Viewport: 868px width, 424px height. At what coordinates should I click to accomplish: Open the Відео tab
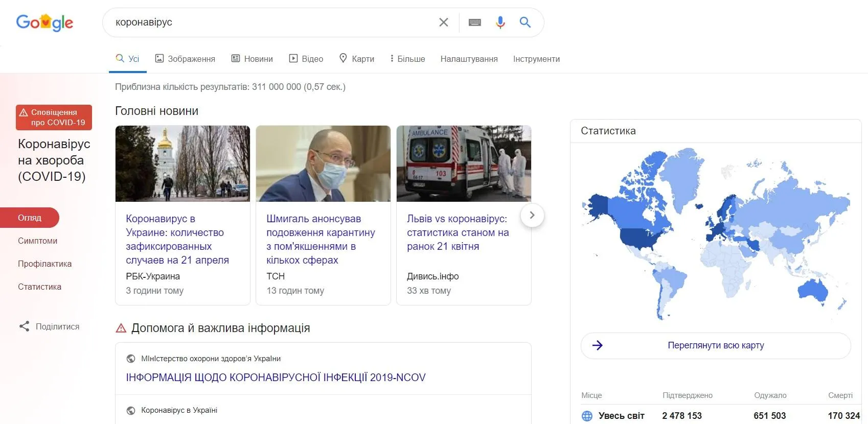point(306,59)
